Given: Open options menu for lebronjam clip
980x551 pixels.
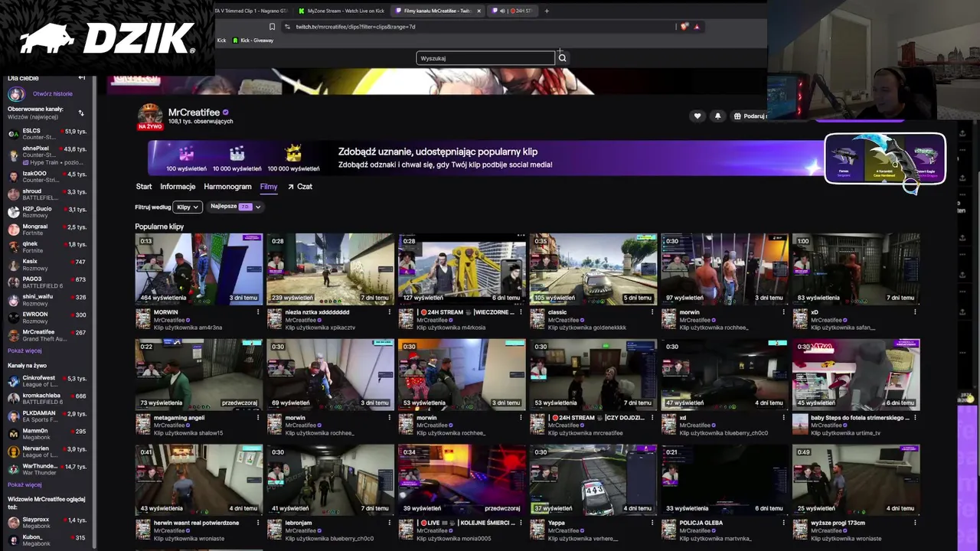Looking at the screenshot, I should [390, 523].
